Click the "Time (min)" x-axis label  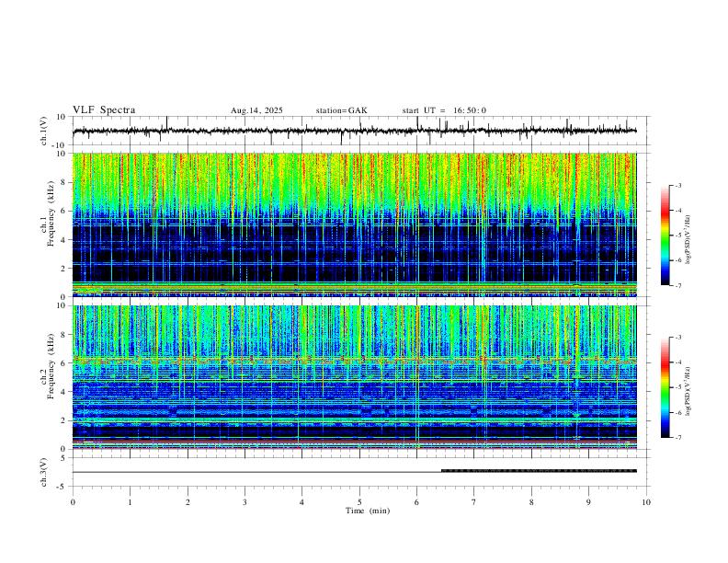(x=368, y=511)
